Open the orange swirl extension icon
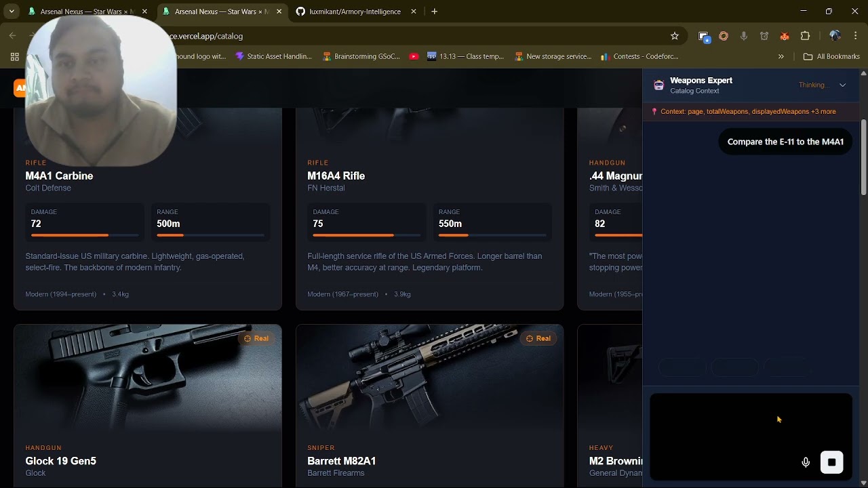Image resolution: width=868 pixels, height=488 pixels. (724, 36)
